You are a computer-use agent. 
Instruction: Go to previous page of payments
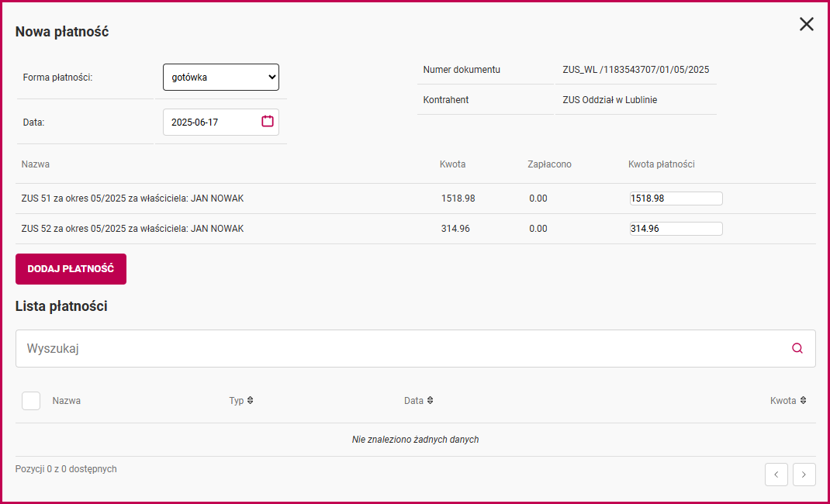pos(776,475)
